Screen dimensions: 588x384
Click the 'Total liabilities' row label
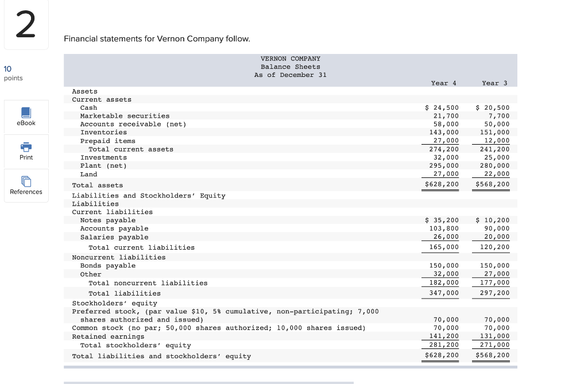click(x=125, y=294)
